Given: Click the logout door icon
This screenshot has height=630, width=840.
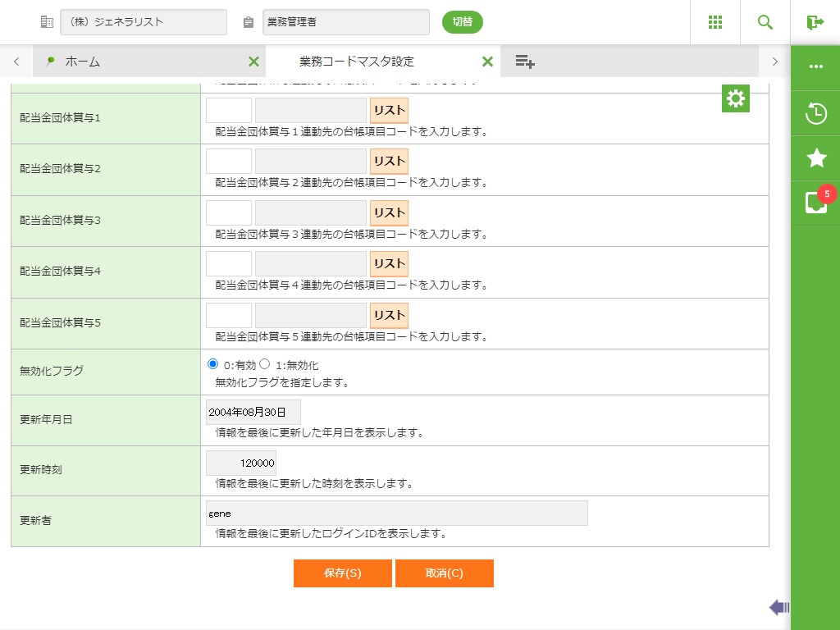Looking at the screenshot, I should [815, 22].
